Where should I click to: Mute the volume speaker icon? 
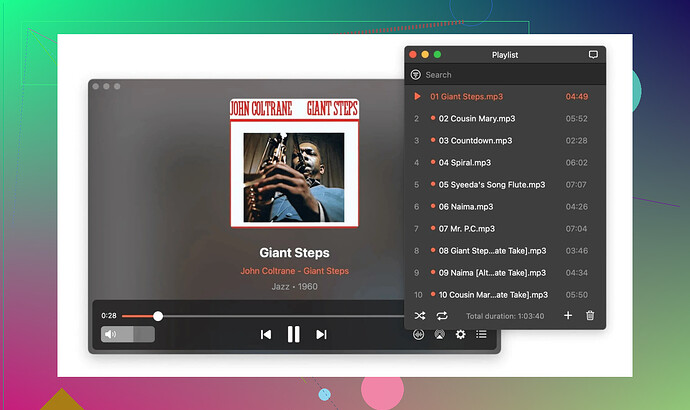[110, 334]
